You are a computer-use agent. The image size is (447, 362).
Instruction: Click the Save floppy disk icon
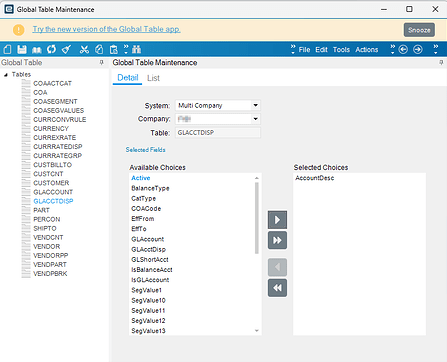click(22, 50)
